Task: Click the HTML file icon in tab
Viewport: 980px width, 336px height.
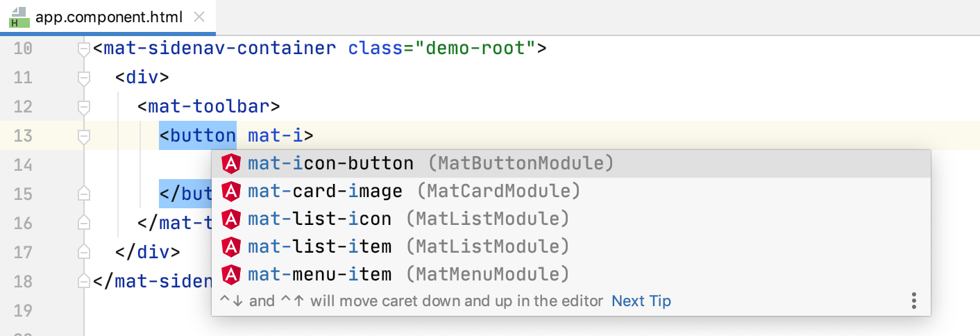Action: pos(19,17)
